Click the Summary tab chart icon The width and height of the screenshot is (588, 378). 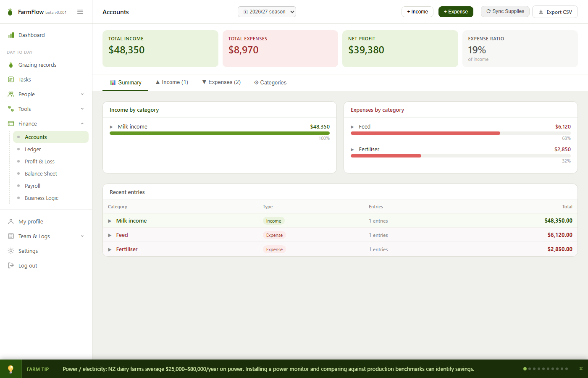pyautogui.click(x=113, y=82)
